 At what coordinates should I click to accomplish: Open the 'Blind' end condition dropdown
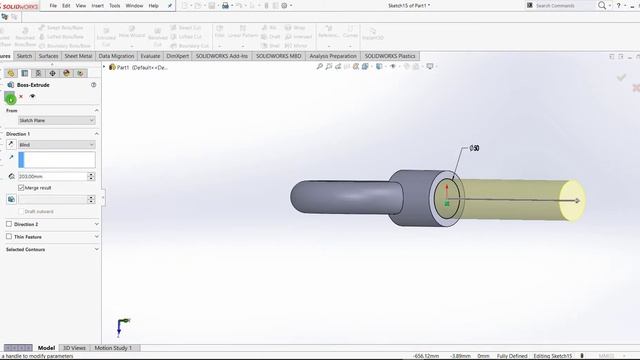tap(57, 144)
